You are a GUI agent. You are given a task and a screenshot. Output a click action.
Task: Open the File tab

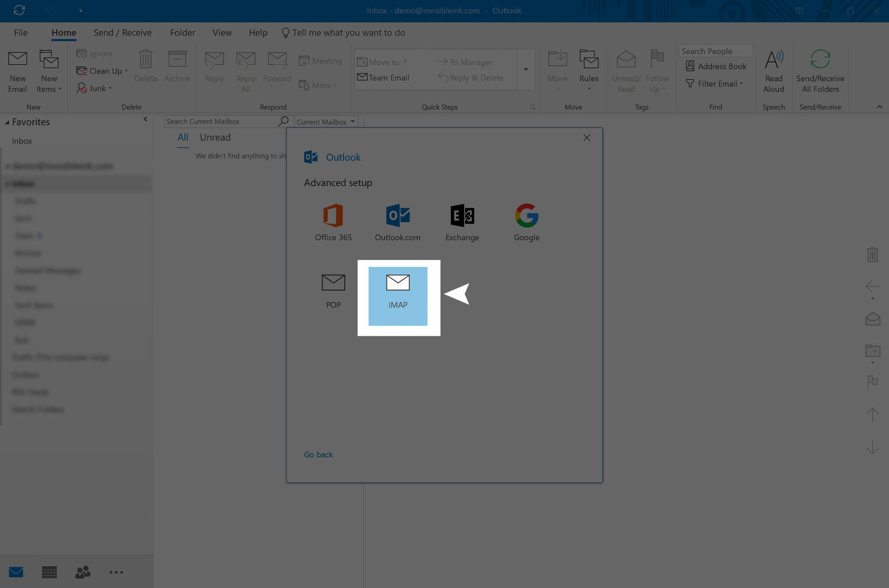coord(21,33)
